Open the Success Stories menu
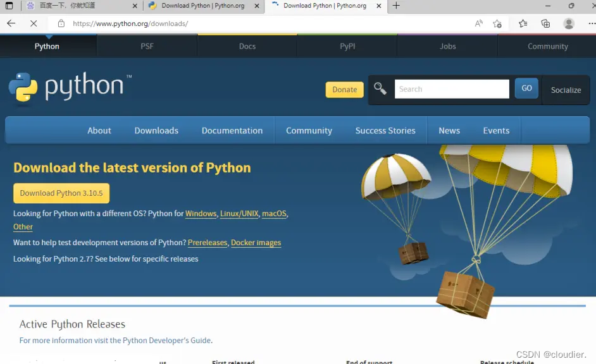The image size is (596, 364). [x=385, y=131]
